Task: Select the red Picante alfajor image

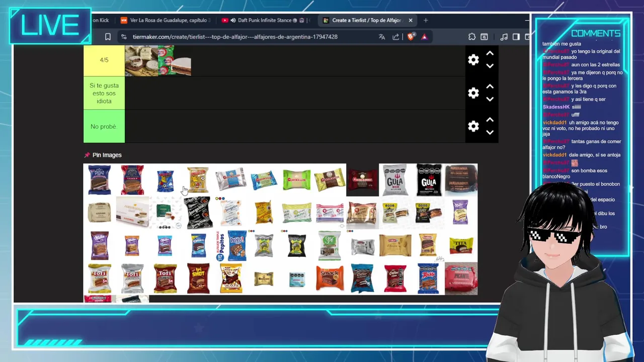Action: click(461, 278)
